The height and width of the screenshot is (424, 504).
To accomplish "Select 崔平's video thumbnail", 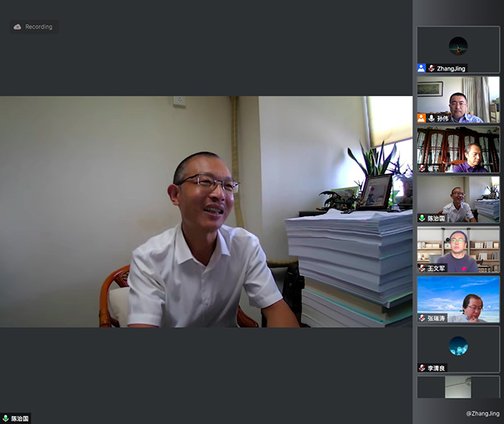I will pyautogui.click(x=458, y=150).
